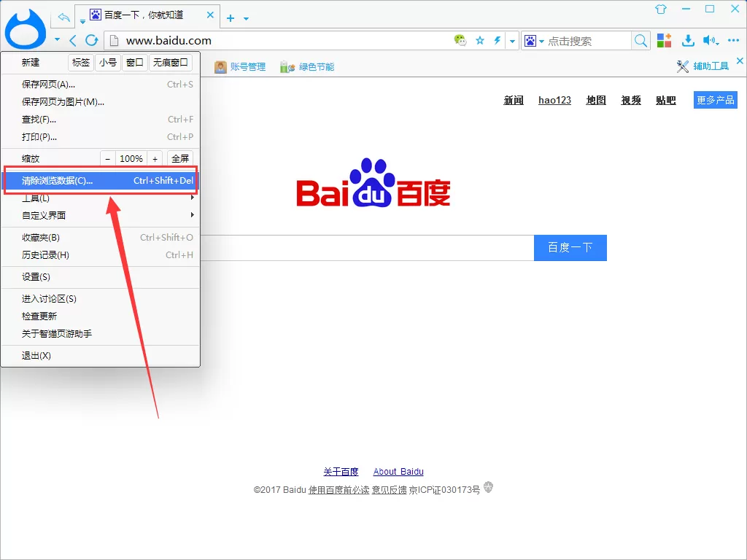Open tab list dropdown arrow left of tab
747x560 pixels.
click(82, 21)
